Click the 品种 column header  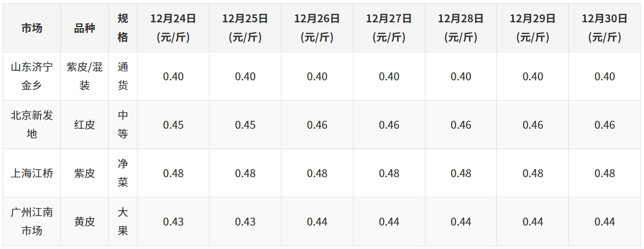[84, 28]
